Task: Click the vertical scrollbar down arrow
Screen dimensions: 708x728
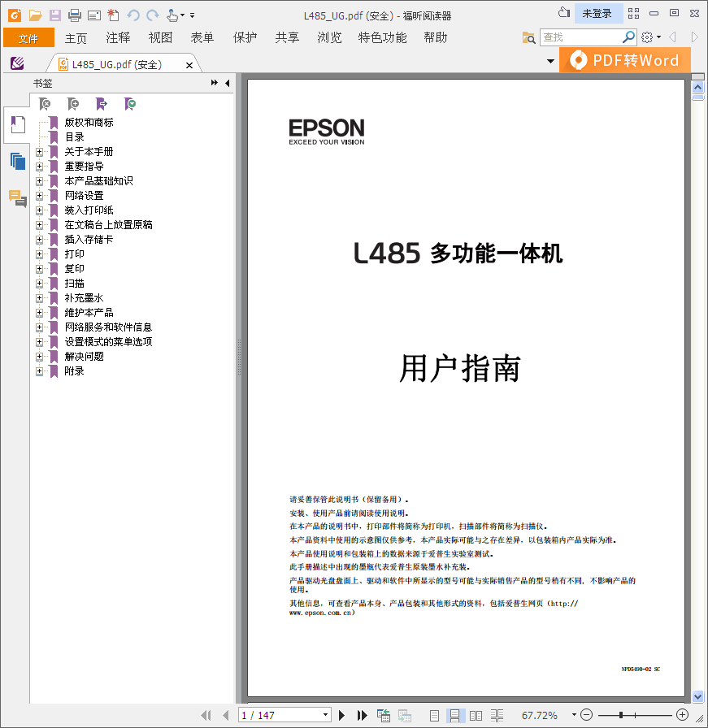Action: coord(697,696)
